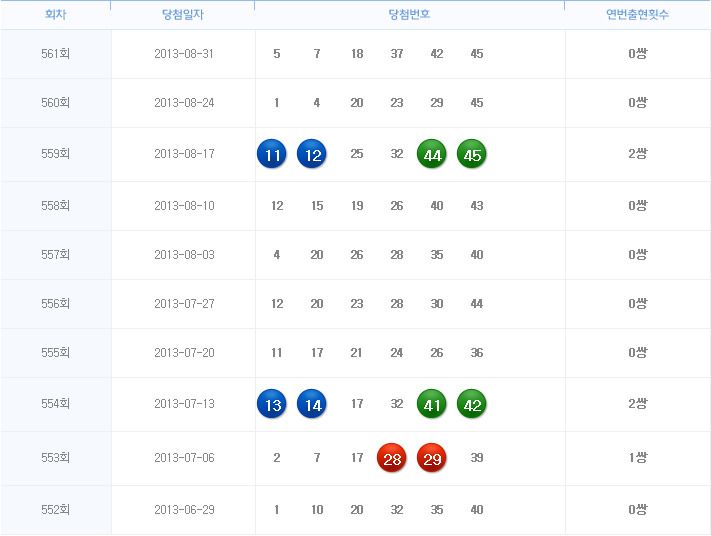
Task: Select round 553회 cell
Action: point(55,458)
